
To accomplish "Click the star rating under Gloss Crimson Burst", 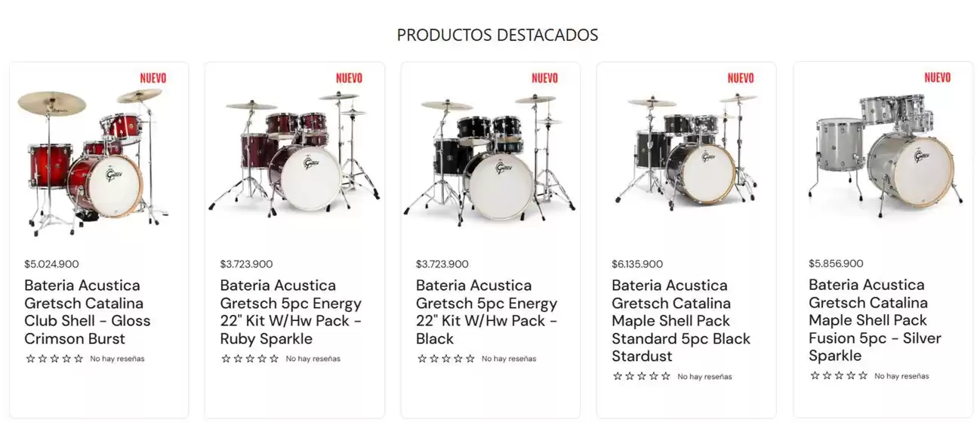I will point(54,359).
